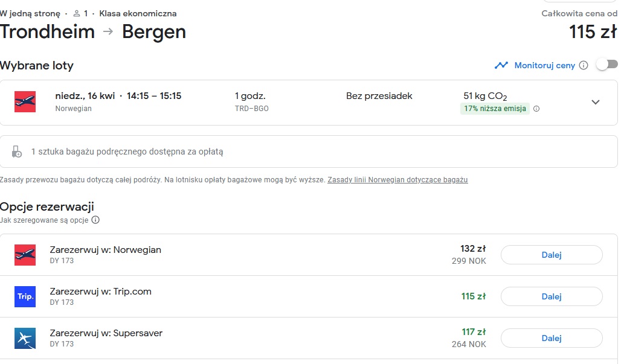Click Zarezerwuj w: Trip.com text
The width and height of the screenshot is (624, 364).
click(x=101, y=292)
